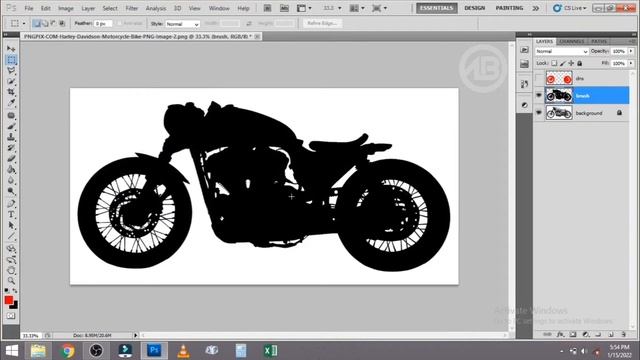Launch Mini Bridge from the top bar
640x360 pixels.
[x=284, y=8]
